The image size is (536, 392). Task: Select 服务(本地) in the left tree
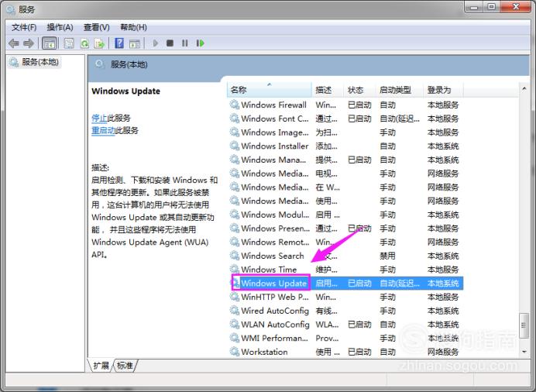[34, 62]
